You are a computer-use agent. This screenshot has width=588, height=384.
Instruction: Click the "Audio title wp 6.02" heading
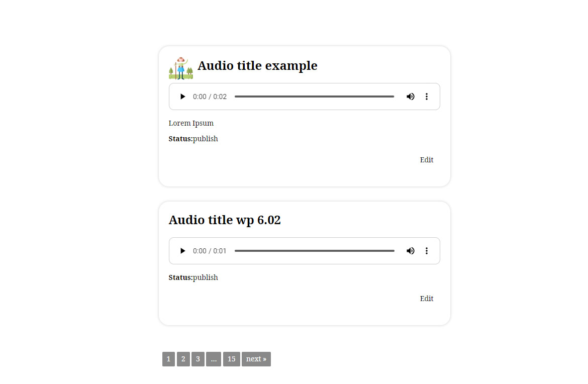click(x=225, y=220)
